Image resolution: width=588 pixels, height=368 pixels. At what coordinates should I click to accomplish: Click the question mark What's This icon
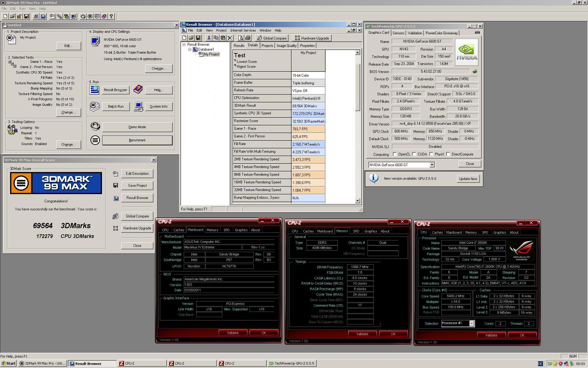(x=111, y=17)
